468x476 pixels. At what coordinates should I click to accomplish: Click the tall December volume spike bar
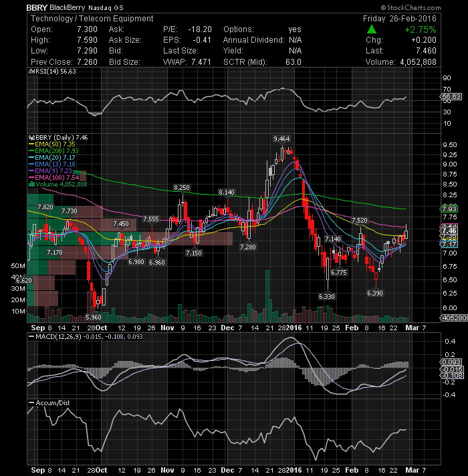tap(267, 296)
